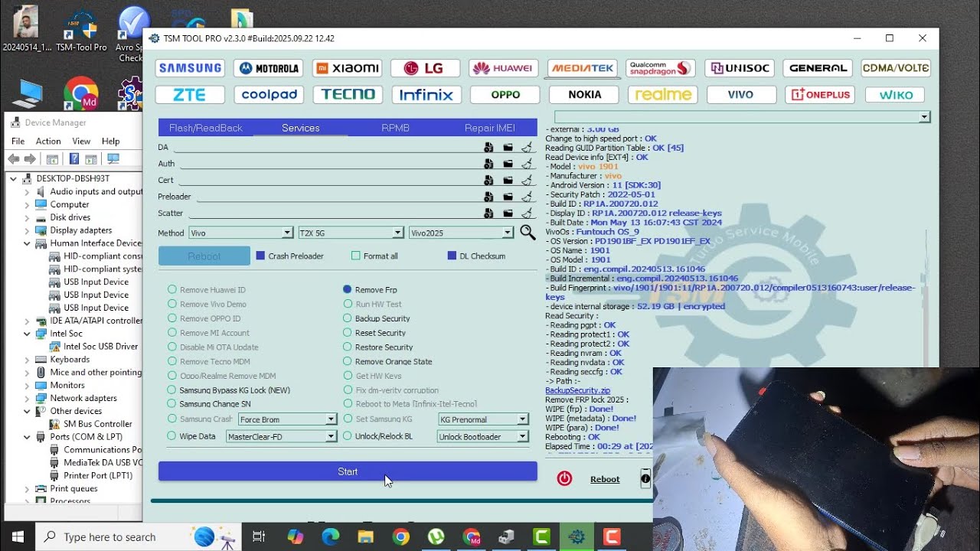The height and width of the screenshot is (551, 980).
Task: Select the CDMA/VOLTE category button
Action: [x=896, y=68]
